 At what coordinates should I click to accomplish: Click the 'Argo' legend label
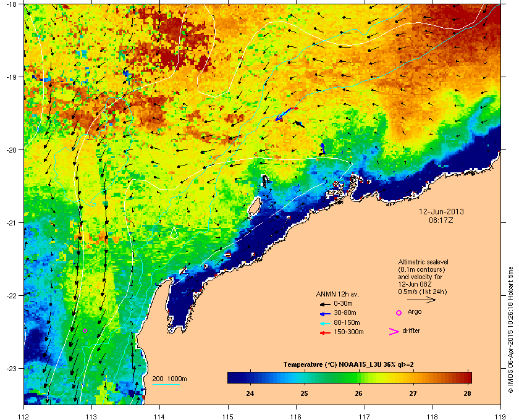(x=415, y=312)
